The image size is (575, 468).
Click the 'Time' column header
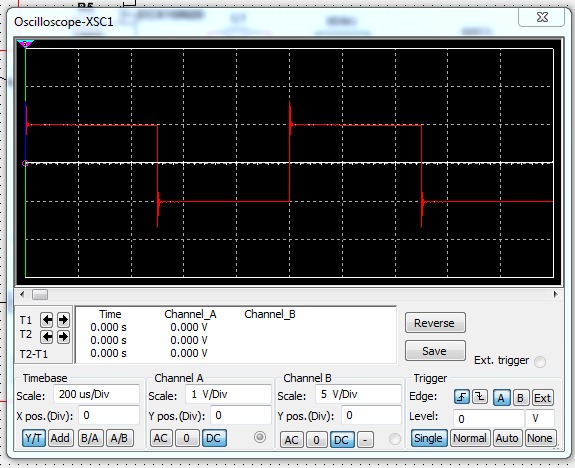click(110, 314)
